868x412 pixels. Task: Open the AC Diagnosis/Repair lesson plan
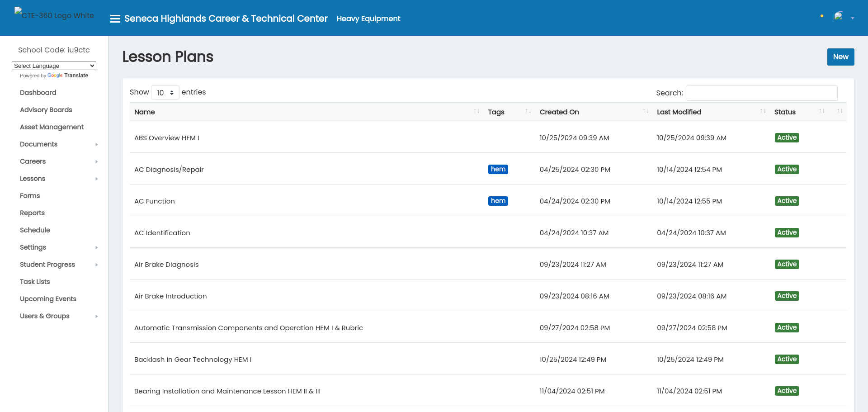coord(169,170)
